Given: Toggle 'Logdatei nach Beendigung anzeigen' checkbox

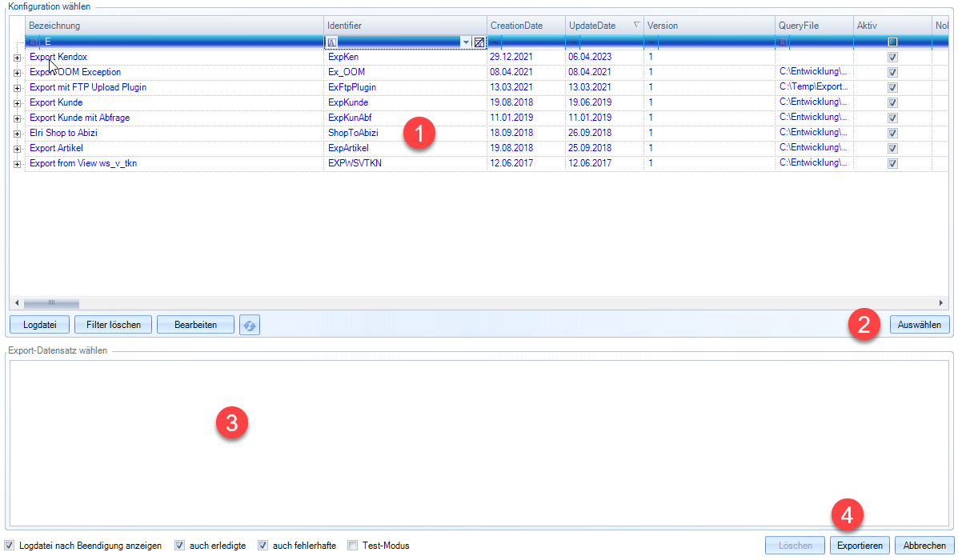Looking at the screenshot, I should coord(10,546).
